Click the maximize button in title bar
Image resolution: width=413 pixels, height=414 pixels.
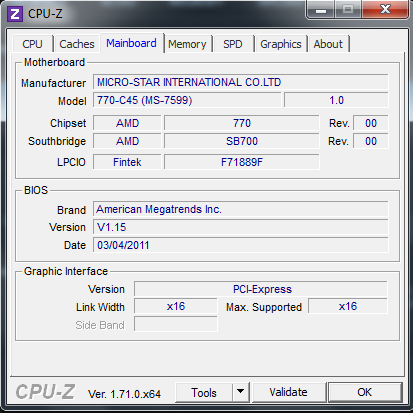pyautogui.click(x=348, y=9)
